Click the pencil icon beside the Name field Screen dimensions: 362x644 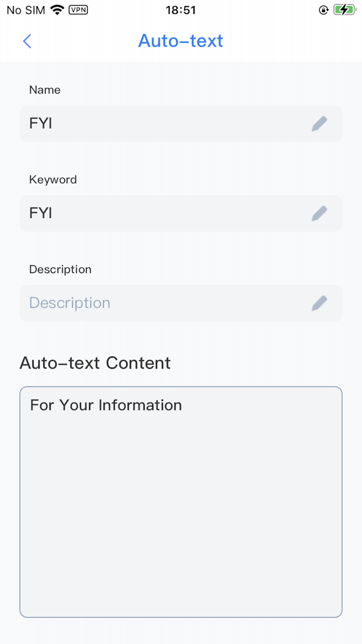tap(320, 123)
